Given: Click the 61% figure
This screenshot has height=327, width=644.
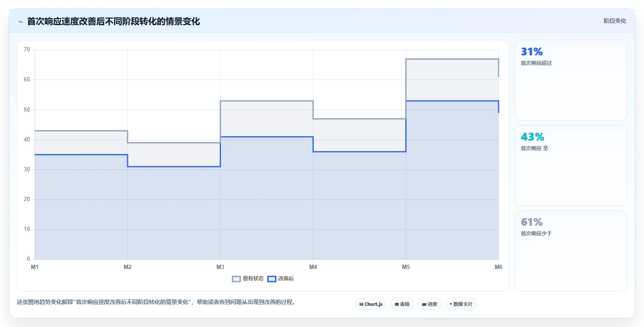Looking at the screenshot, I should (x=532, y=222).
